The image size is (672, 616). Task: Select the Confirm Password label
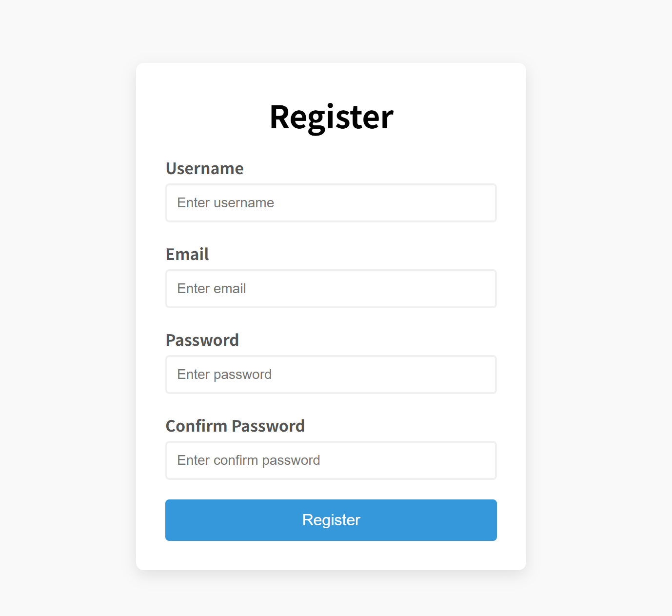click(x=235, y=426)
